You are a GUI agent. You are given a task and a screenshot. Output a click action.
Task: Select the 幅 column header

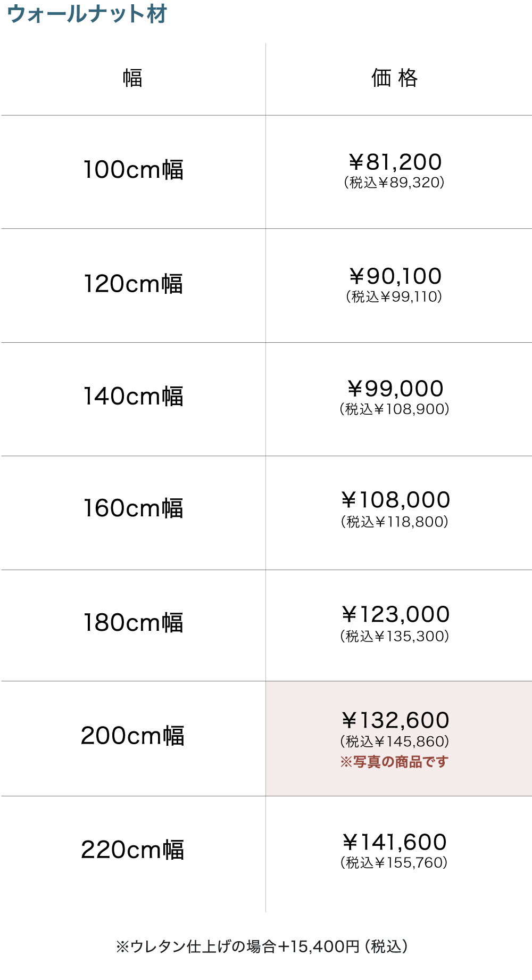[132, 78]
